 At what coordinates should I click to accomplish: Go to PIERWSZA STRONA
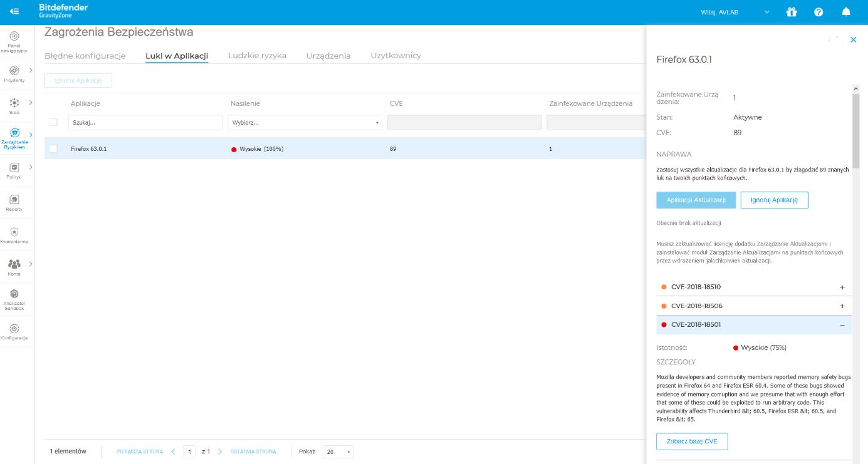click(140, 451)
